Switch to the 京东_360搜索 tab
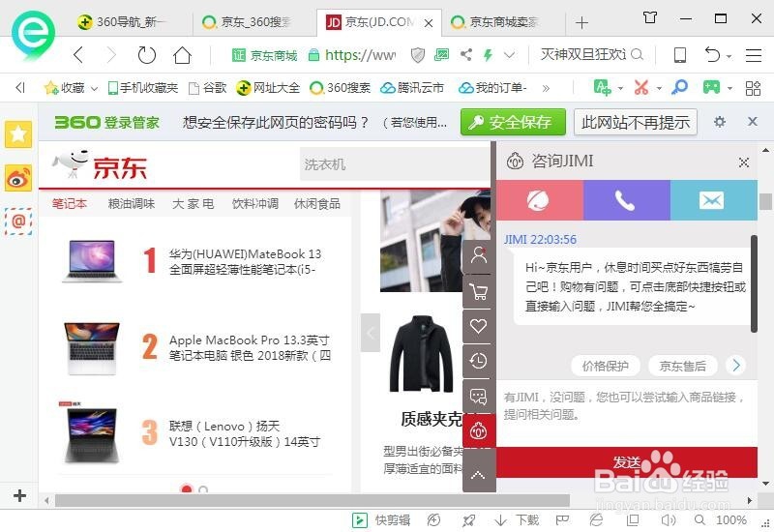The width and height of the screenshot is (774, 532). (x=254, y=21)
